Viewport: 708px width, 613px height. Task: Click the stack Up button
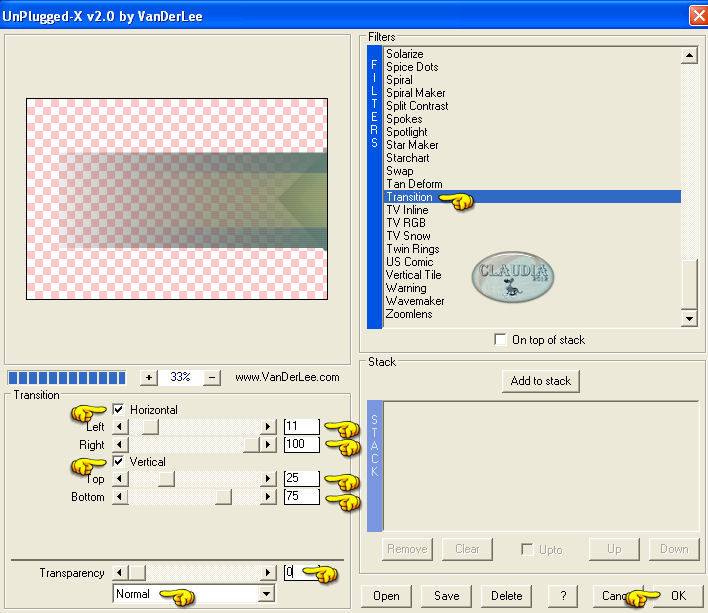pos(614,549)
